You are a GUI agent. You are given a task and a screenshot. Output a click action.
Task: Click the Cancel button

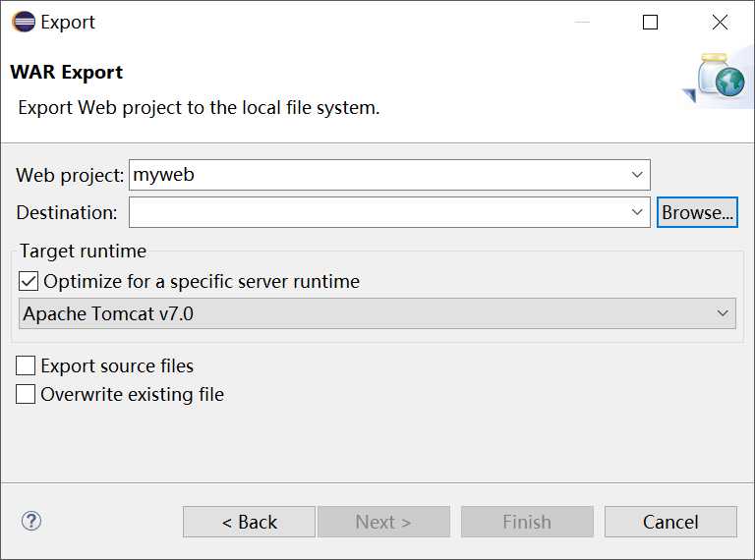coord(670,522)
